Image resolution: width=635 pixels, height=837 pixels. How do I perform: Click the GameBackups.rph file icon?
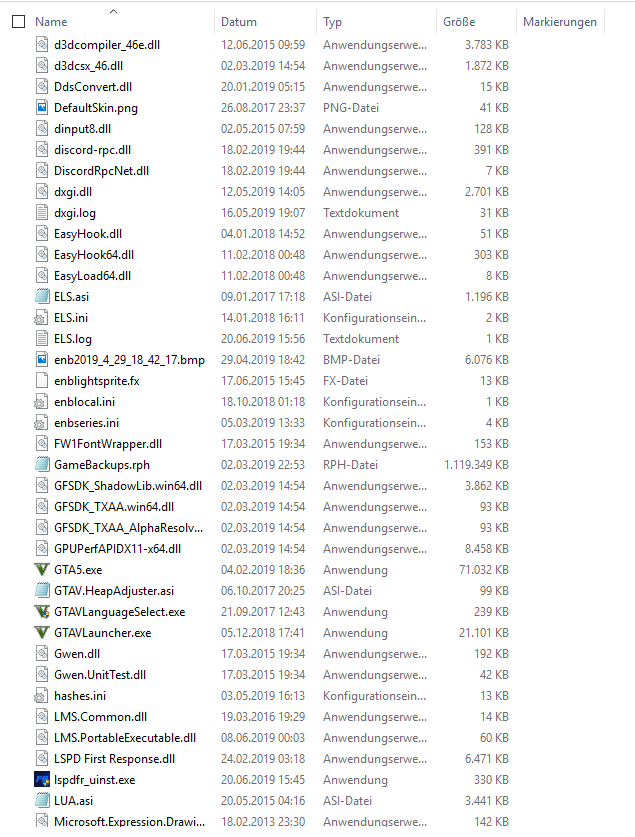42,464
